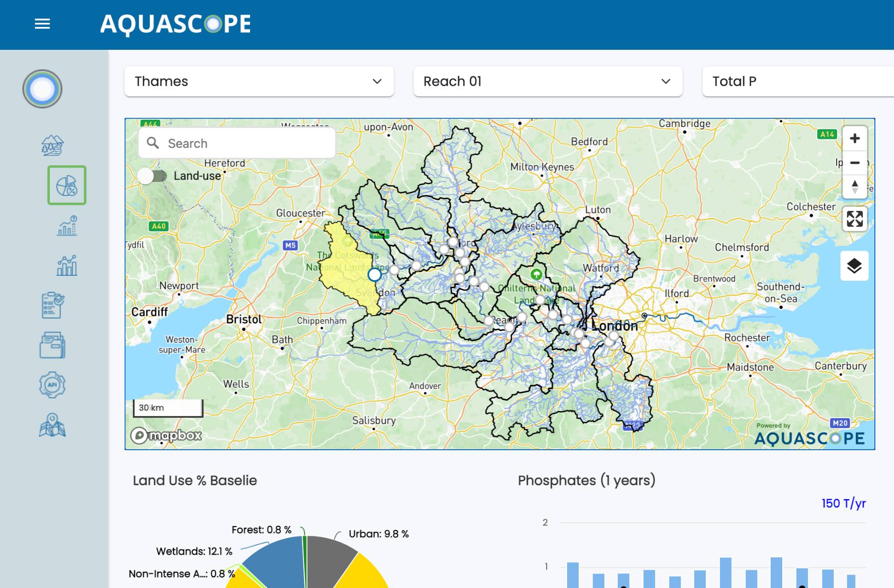Click the Cambridge label on map
The width and height of the screenshot is (894, 588).
tap(684, 123)
